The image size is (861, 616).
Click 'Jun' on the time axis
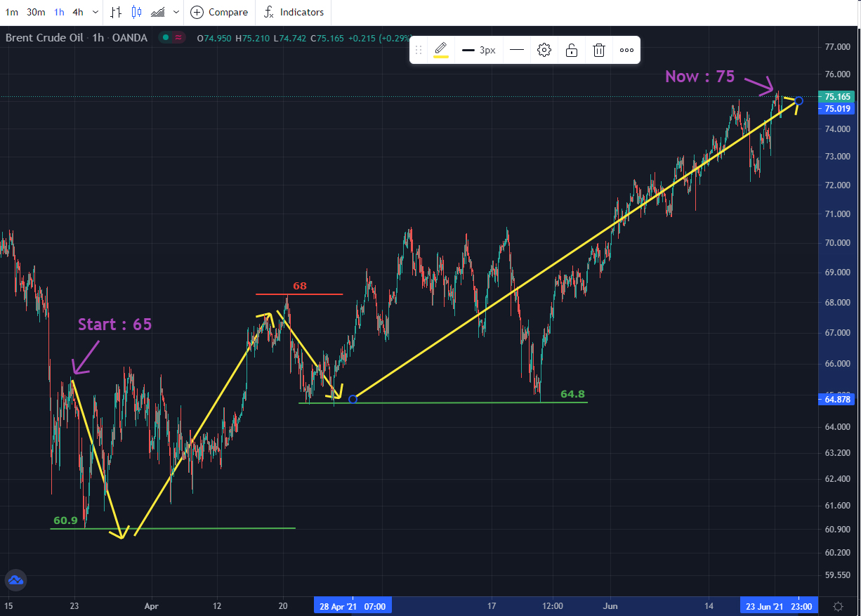tap(611, 606)
